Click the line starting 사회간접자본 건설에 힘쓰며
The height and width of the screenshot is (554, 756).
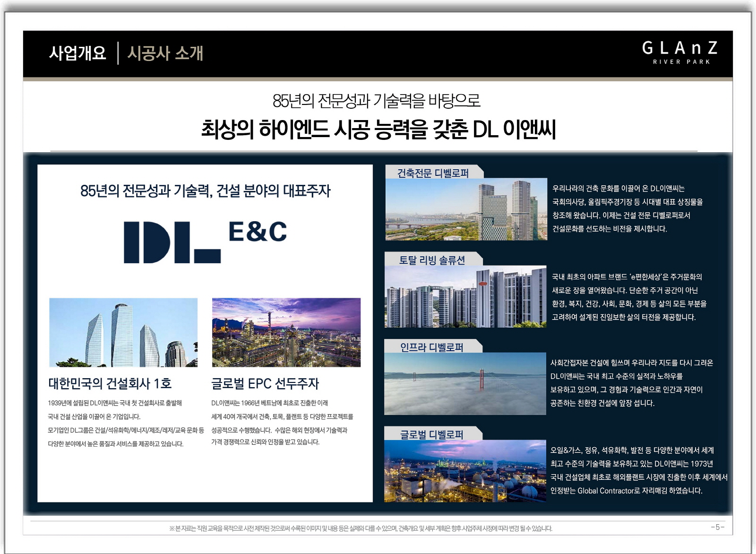click(632, 363)
